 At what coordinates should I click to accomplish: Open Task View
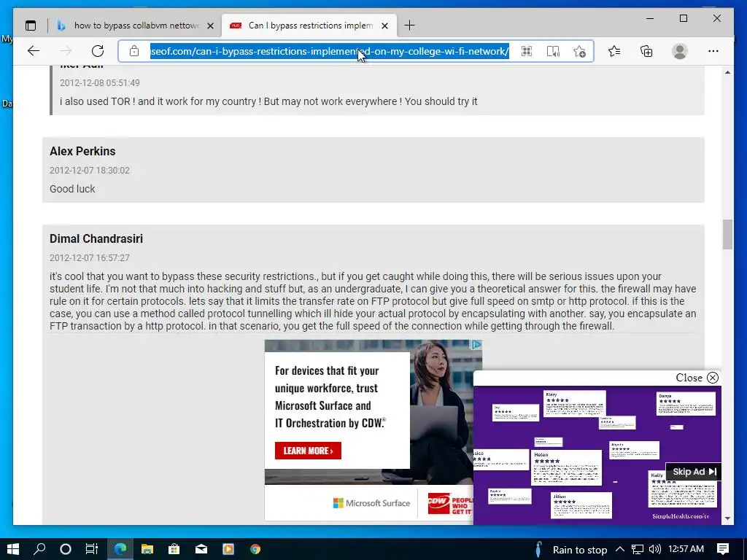click(91, 549)
